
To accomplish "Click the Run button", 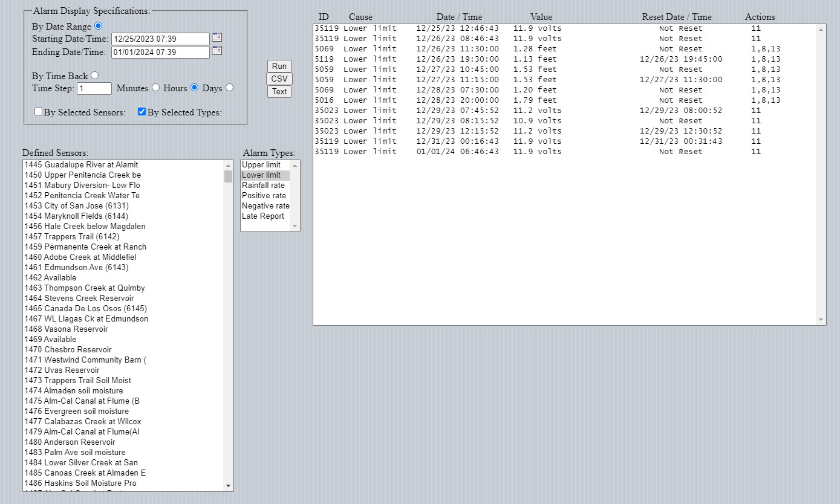I will 279,66.
